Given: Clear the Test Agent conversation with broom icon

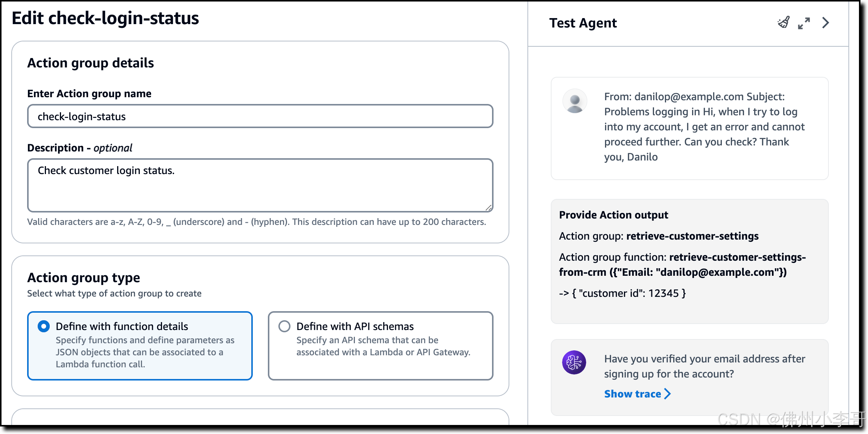Looking at the screenshot, I should (784, 23).
